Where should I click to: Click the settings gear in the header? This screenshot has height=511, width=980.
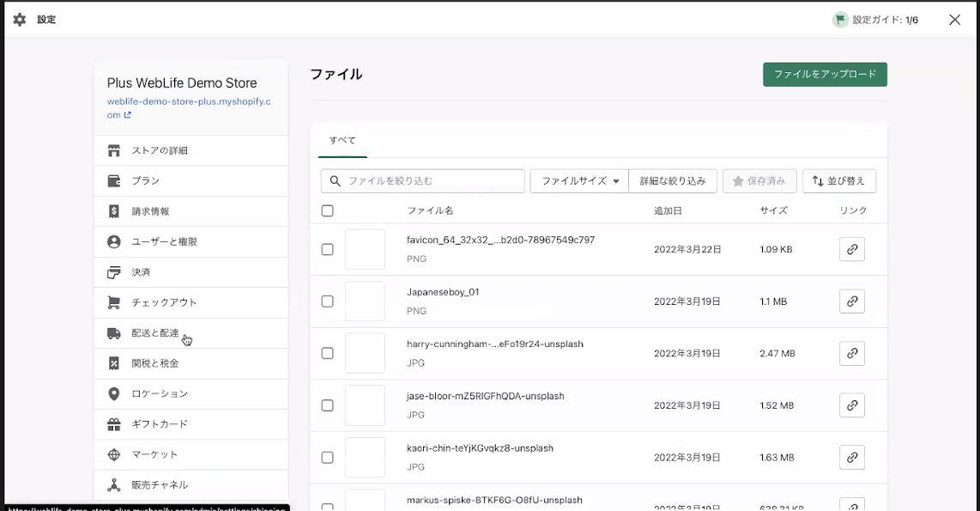(19, 19)
